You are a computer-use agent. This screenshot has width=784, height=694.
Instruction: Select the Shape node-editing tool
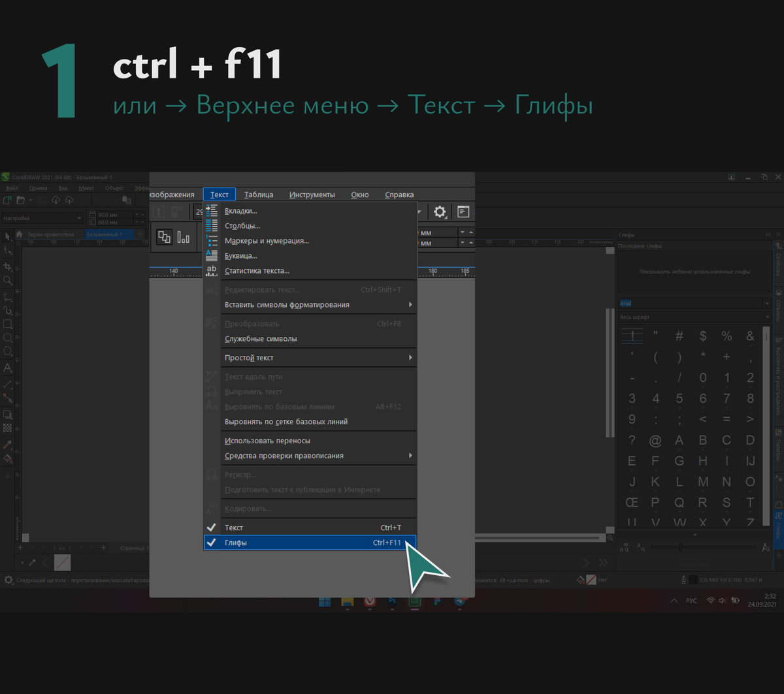(8, 251)
